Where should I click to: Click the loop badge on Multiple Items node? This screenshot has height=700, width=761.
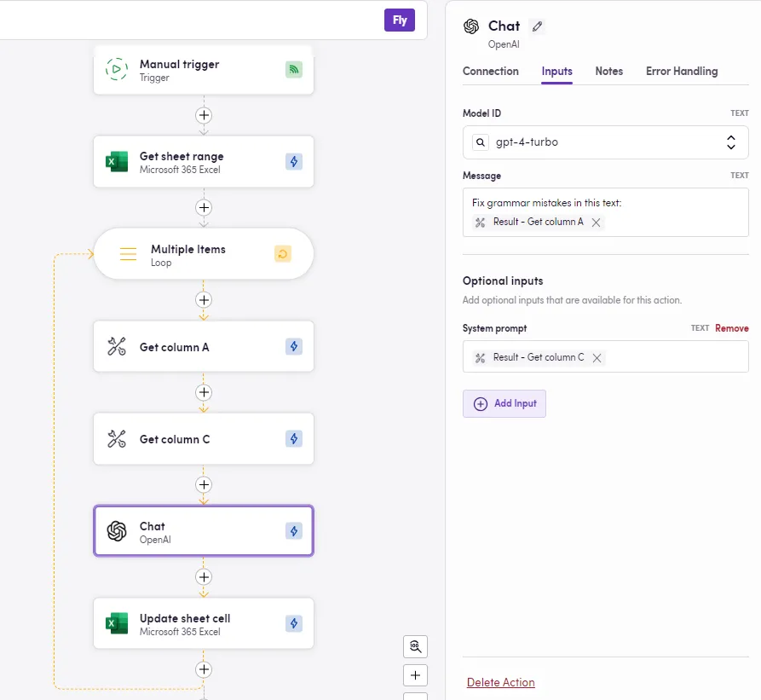point(283,254)
